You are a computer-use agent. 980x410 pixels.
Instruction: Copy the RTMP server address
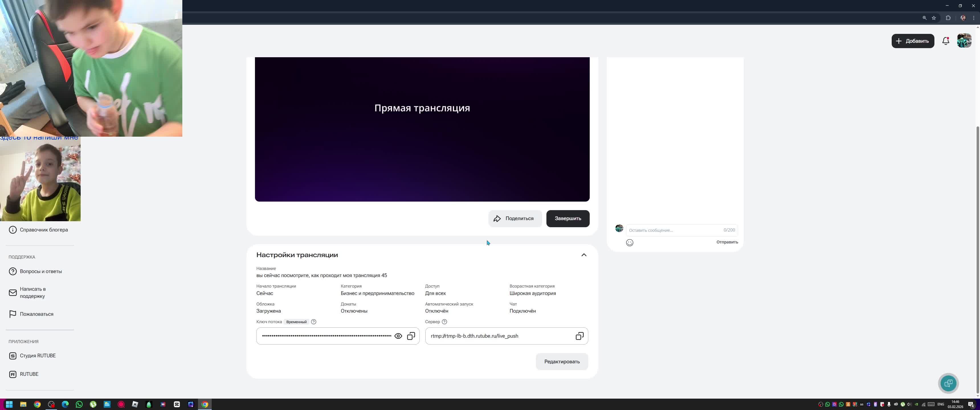pyautogui.click(x=579, y=336)
